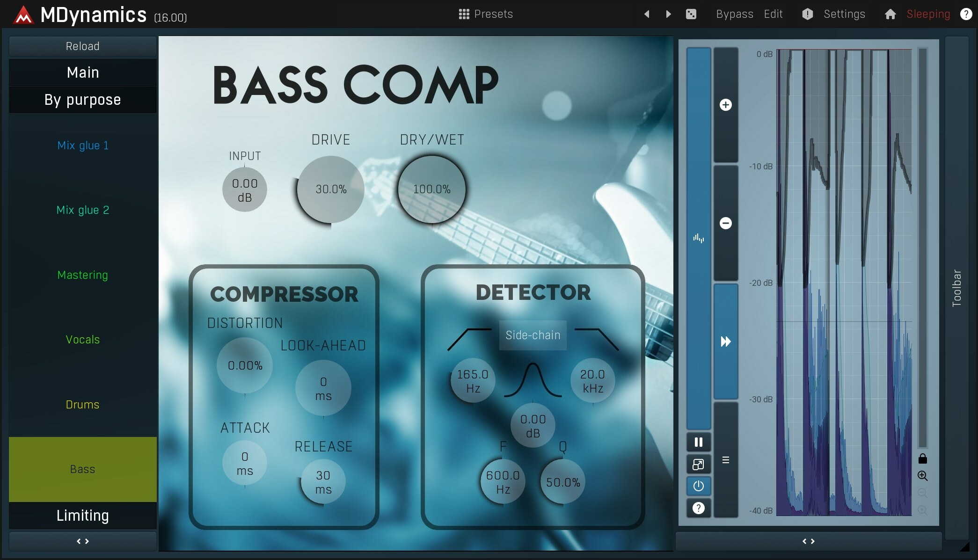This screenshot has width=978, height=560.
Task: Click the minus icon on the meter panel
Action: tap(725, 223)
